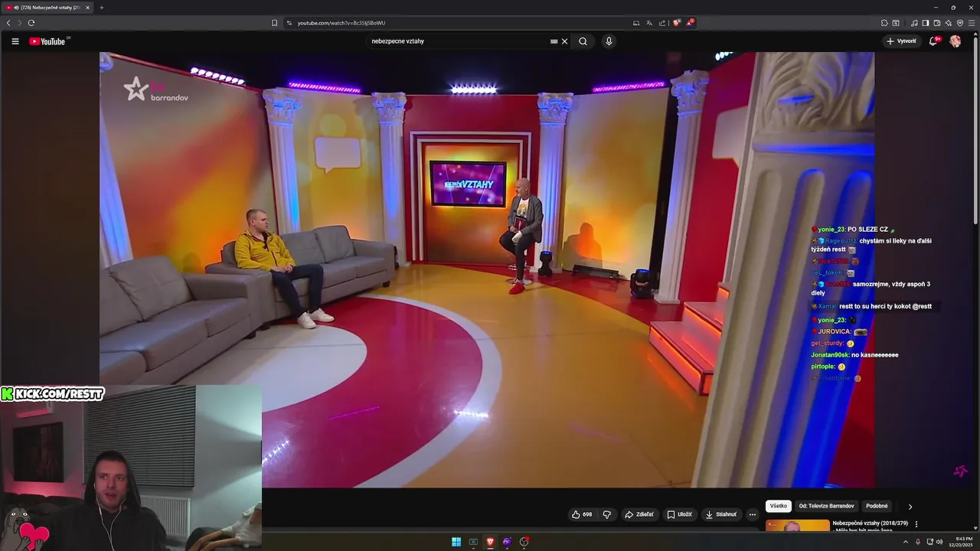
Task: Open Brave Rewards triangle icon
Action: click(689, 23)
